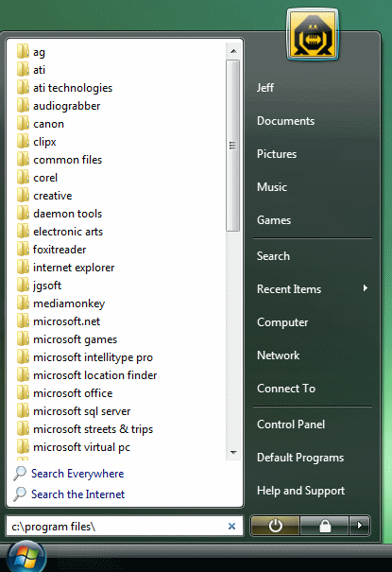
Task: Click the lock computer icon
Action: (324, 526)
